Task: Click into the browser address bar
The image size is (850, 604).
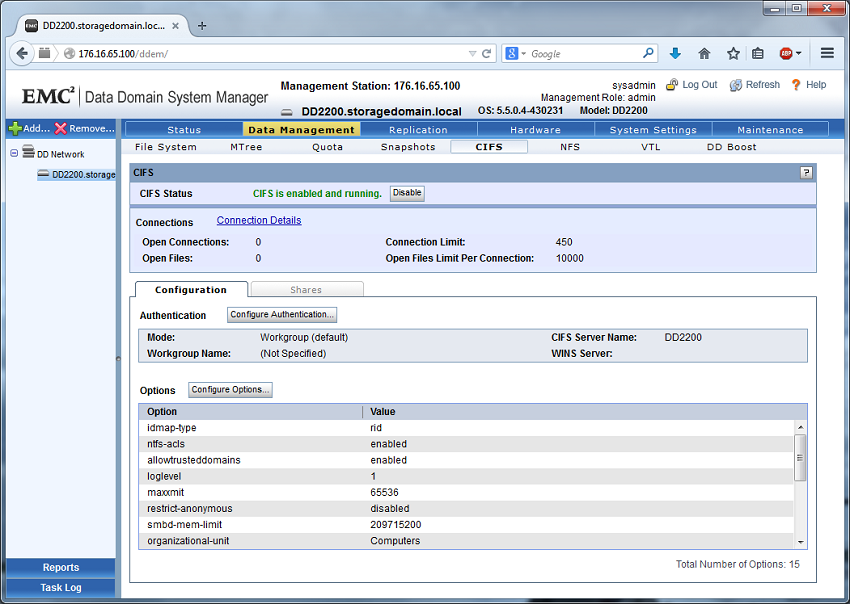Action: coord(271,54)
